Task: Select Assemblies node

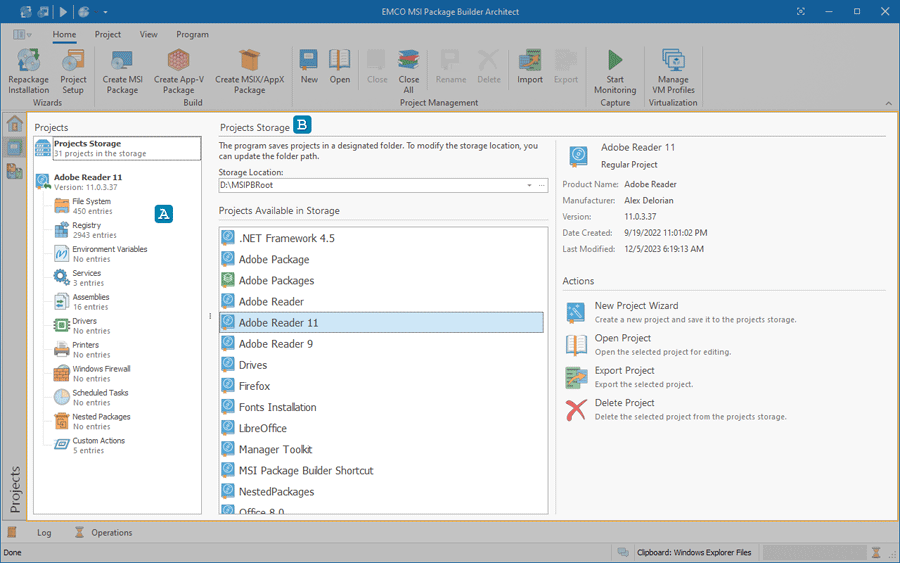Action: (x=81, y=302)
